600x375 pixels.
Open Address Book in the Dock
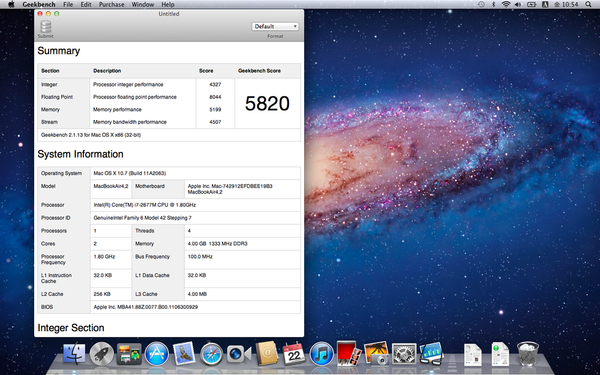266,353
